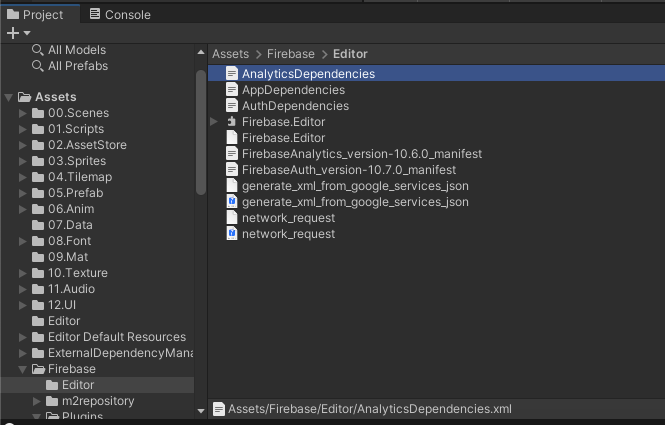Image resolution: width=665 pixels, height=425 pixels.
Task: Expand the 12.UI folder arrow
Action: tap(23, 305)
